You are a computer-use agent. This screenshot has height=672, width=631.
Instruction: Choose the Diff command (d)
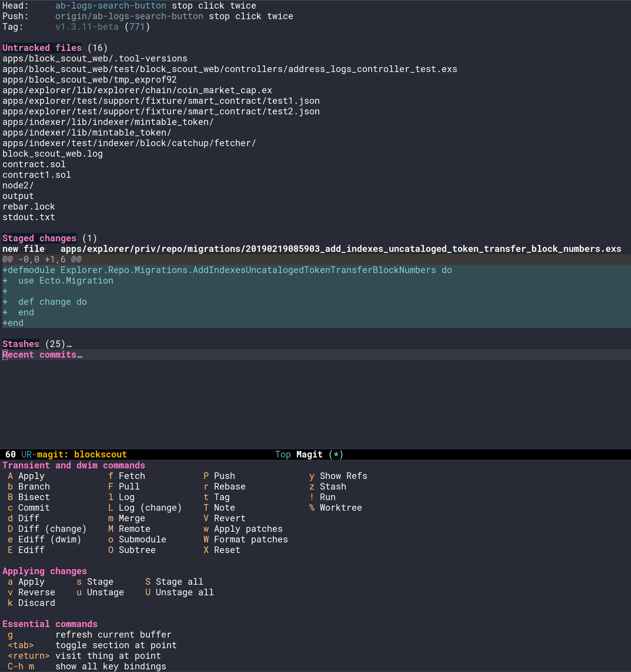pyautogui.click(x=23, y=518)
